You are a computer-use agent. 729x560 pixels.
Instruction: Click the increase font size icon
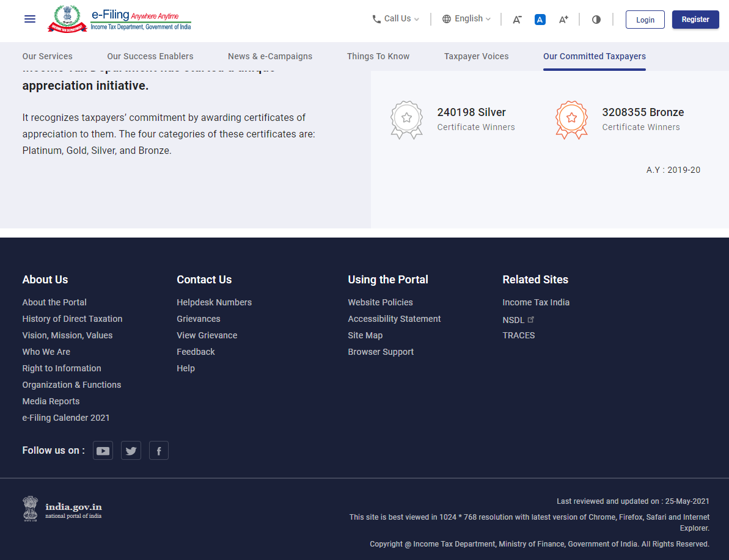click(x=563, y=20)
